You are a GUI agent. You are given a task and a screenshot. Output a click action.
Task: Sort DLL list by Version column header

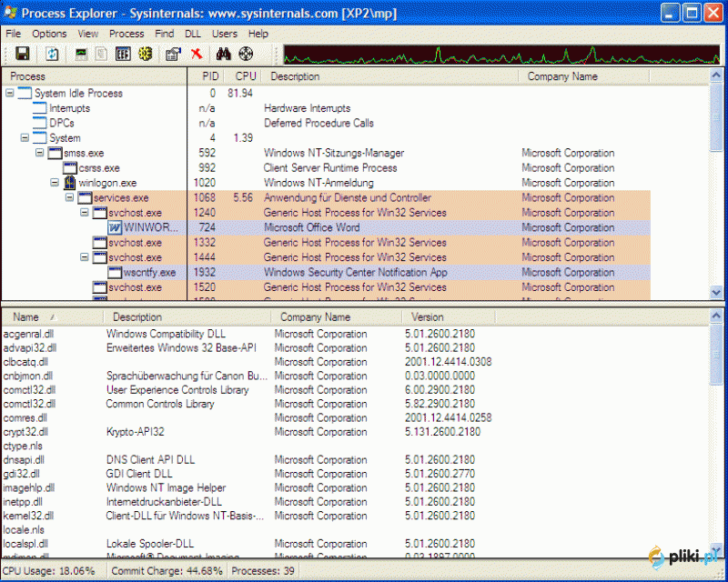click(x=448, y=317)
